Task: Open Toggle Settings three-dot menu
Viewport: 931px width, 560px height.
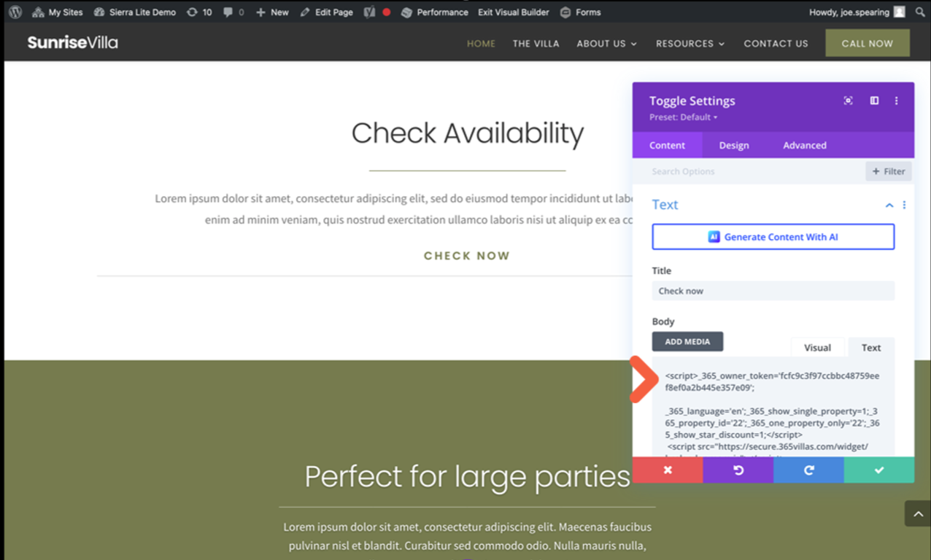Action: pyautogui.click(x=897, y=101)
